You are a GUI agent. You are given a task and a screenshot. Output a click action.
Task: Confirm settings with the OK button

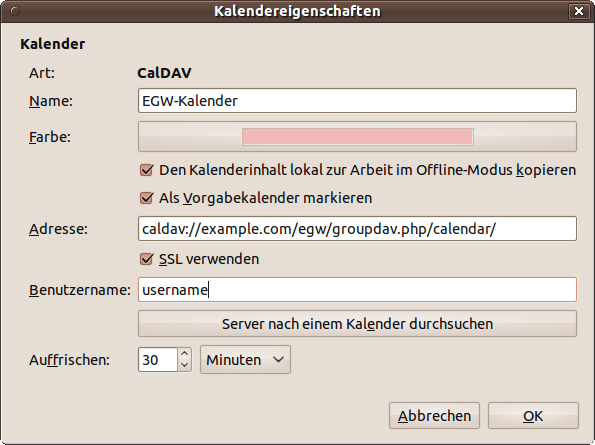(533, 416)
